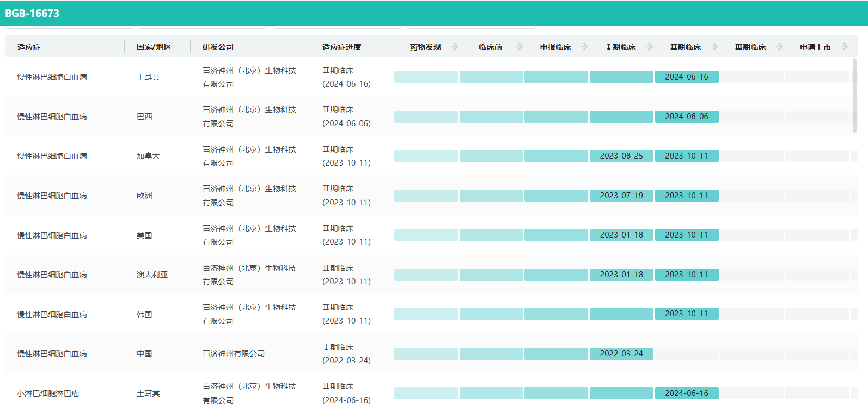Screen dimensions: 868x408
Task: Click the 2022-03-24 phase I bar for 中国
Action: (621, 354)
